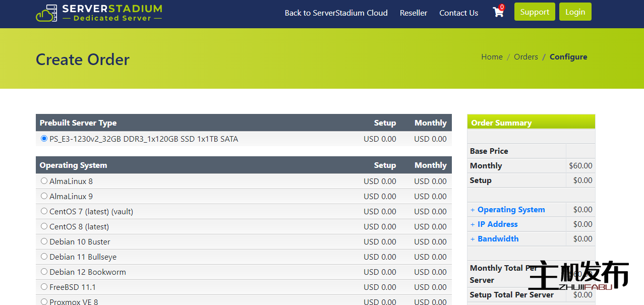Click the Create Order heading

click(83, 59)
